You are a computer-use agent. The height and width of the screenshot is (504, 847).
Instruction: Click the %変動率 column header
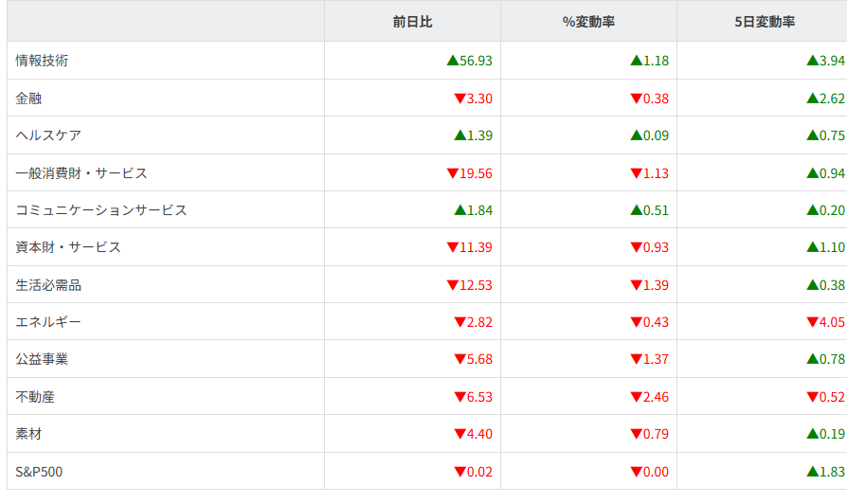(x=587, y=22)
